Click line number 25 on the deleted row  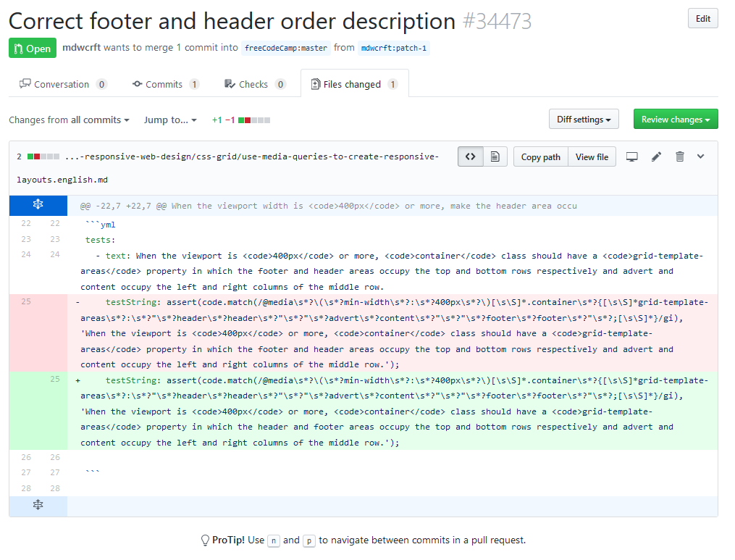pos(26,301)
